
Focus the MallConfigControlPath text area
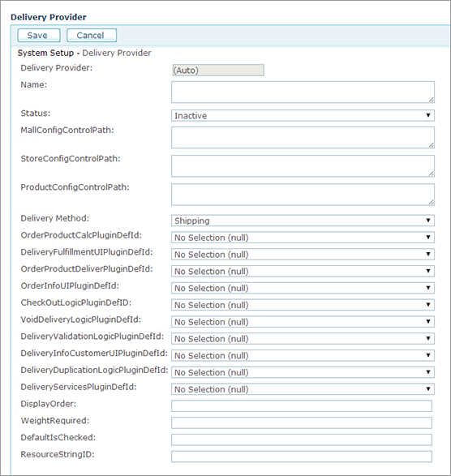pyautogui.click(x=303, y=138)
